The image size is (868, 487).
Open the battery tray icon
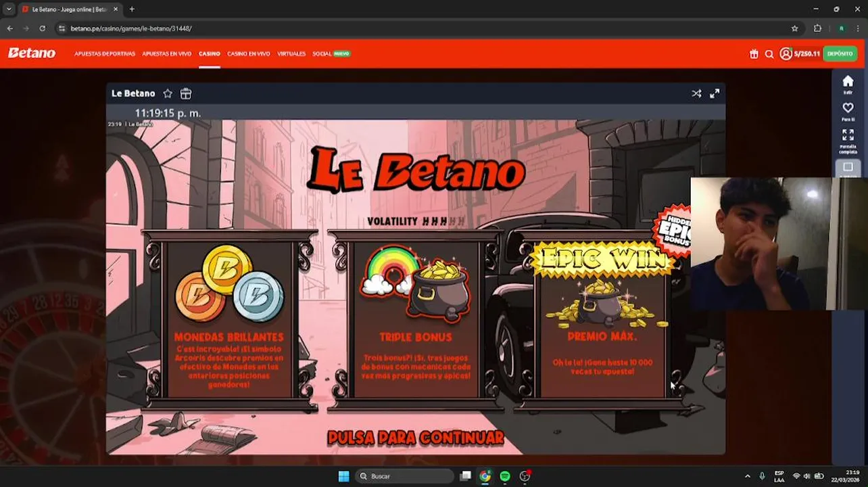click(x=819, y=476)
